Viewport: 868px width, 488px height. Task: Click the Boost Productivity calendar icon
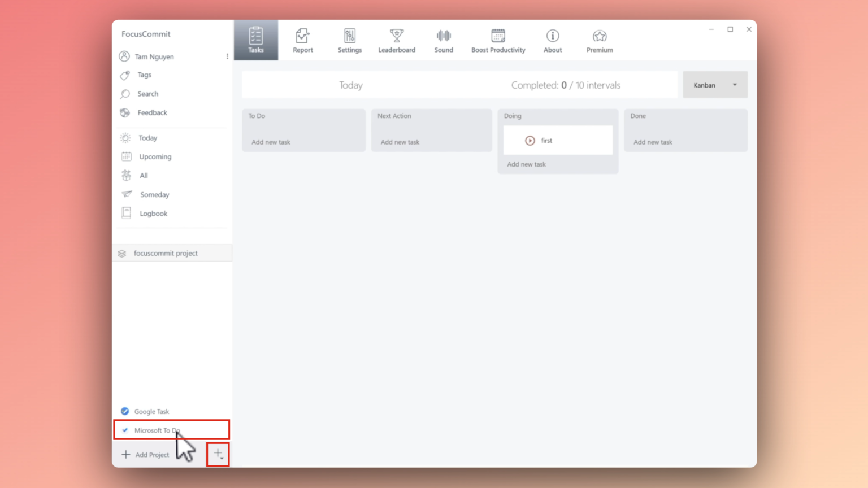(498, 36)
